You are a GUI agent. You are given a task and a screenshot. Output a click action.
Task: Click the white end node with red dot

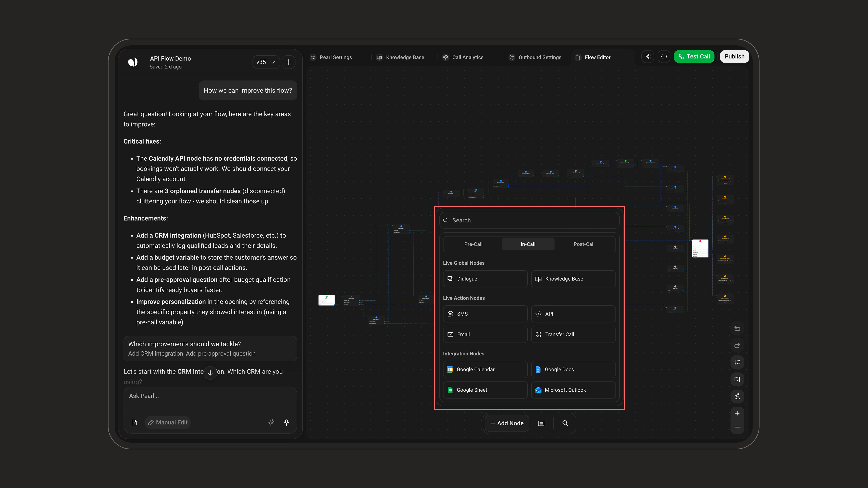tap(700, 249)
